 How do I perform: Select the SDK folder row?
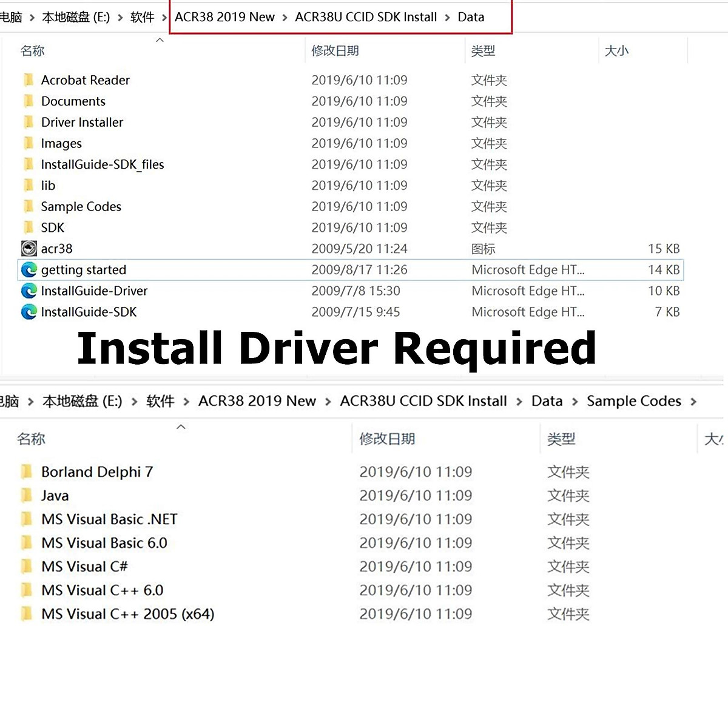pyautogui.click(x=52, y=228)
